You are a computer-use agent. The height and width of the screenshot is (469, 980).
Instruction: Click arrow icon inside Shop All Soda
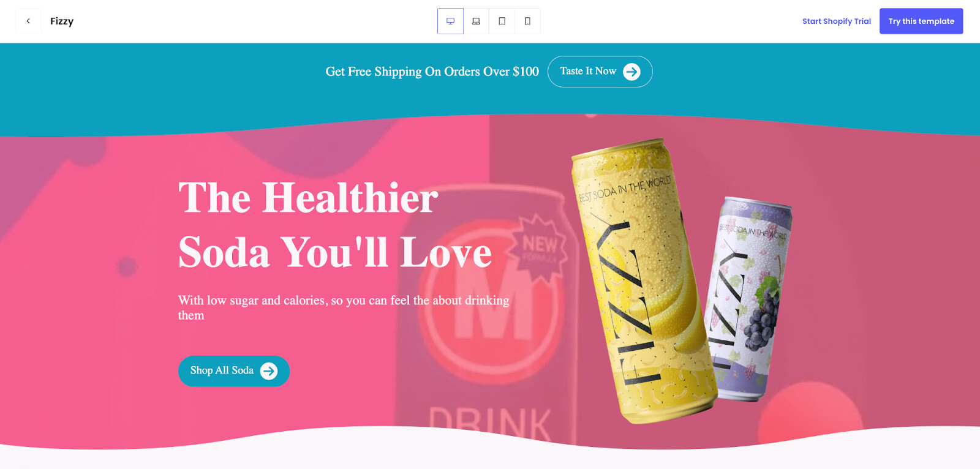(269, 371)
